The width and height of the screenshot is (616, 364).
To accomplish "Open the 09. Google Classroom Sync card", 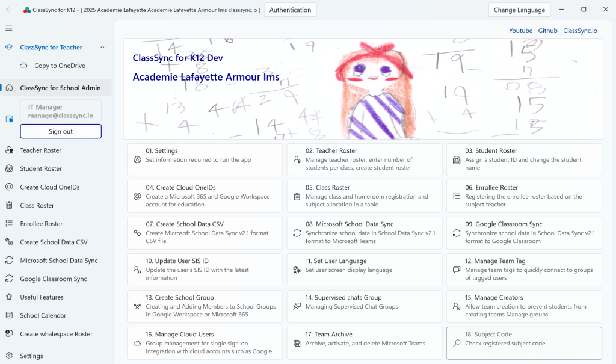I will pyautogui.click(x=524, y=233).
